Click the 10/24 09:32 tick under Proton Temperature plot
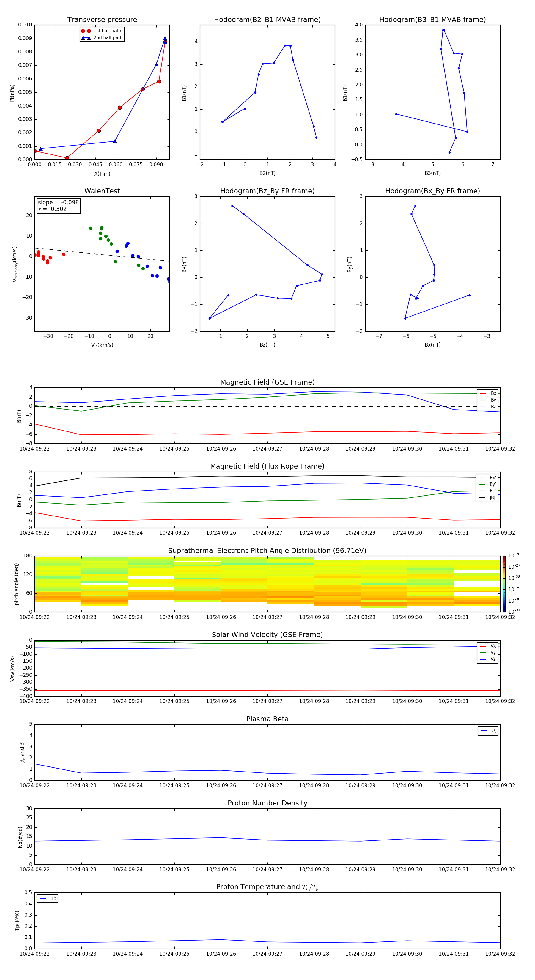The image size is (535, 980). pyautogui.click(x=500, y=954)
